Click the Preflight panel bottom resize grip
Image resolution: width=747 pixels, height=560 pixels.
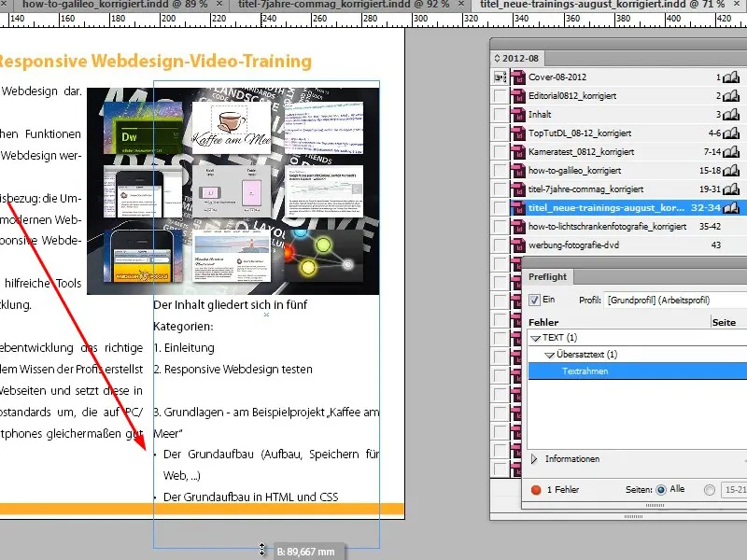(655, 505)
